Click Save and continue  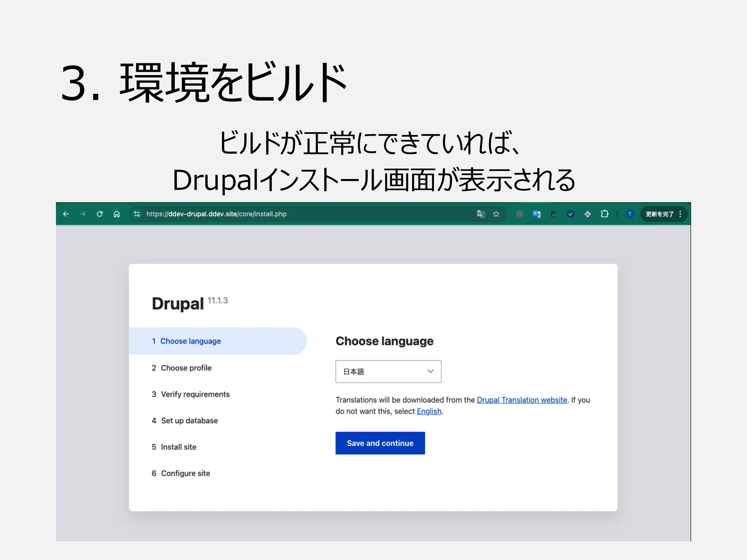pyautogui.click(x=380, y=443)
